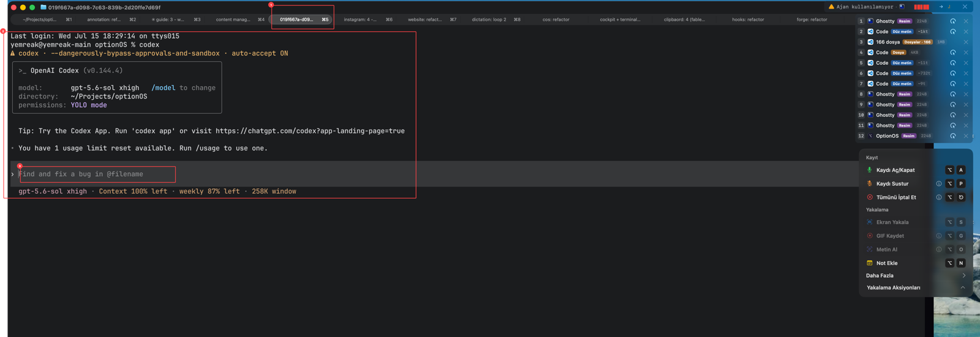980x337 pixels.
Task: Click the warning icon beside Ajan kullanılamıyor
Action: (831, 7)
